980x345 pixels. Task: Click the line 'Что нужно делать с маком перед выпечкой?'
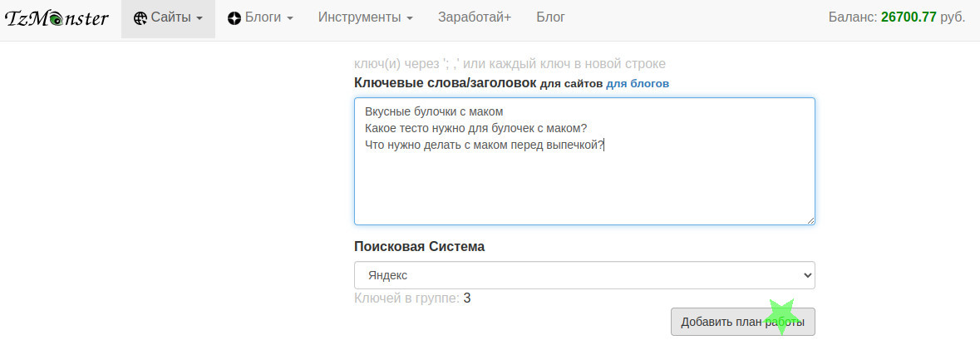485,145
